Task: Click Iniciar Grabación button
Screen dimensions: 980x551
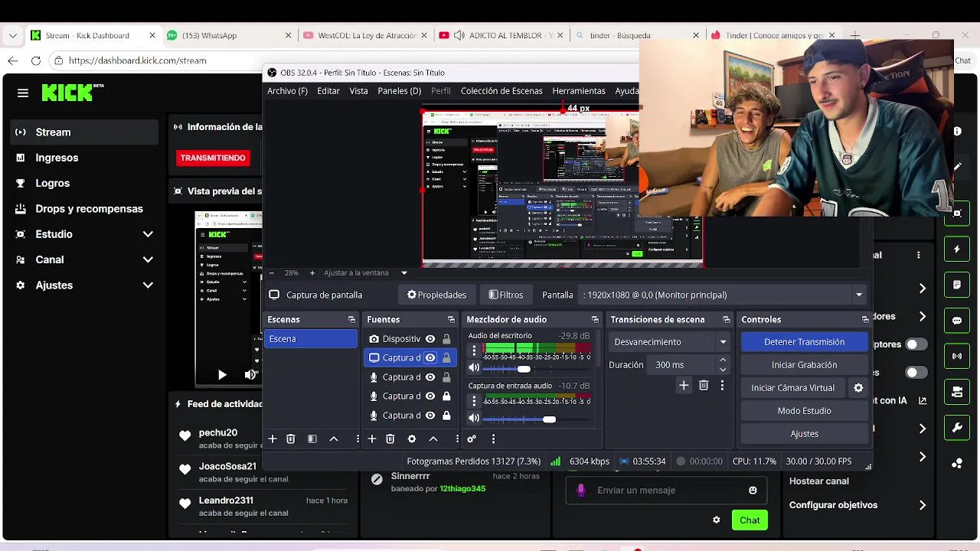Action: click(804, 365)
